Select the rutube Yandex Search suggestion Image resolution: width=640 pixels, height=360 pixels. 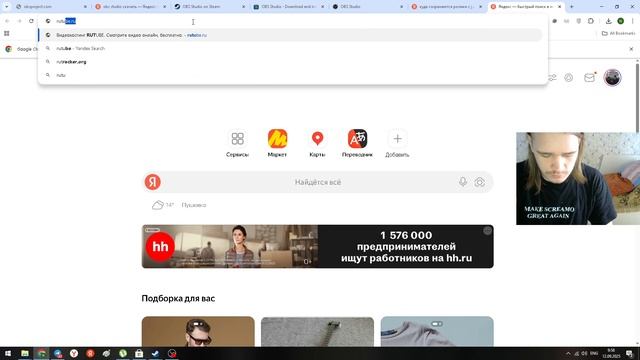pos(290,49)
